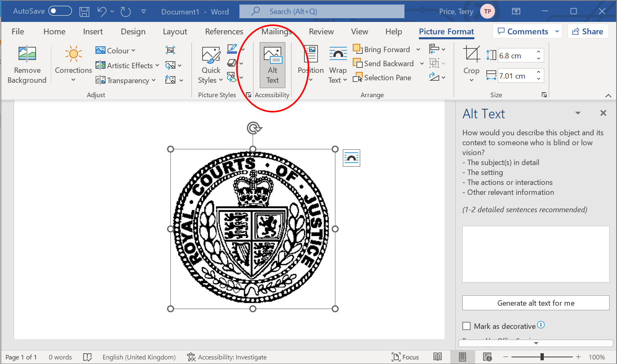
Task: Adjust the zoom slider handle
Action: (x=542, y=357)
